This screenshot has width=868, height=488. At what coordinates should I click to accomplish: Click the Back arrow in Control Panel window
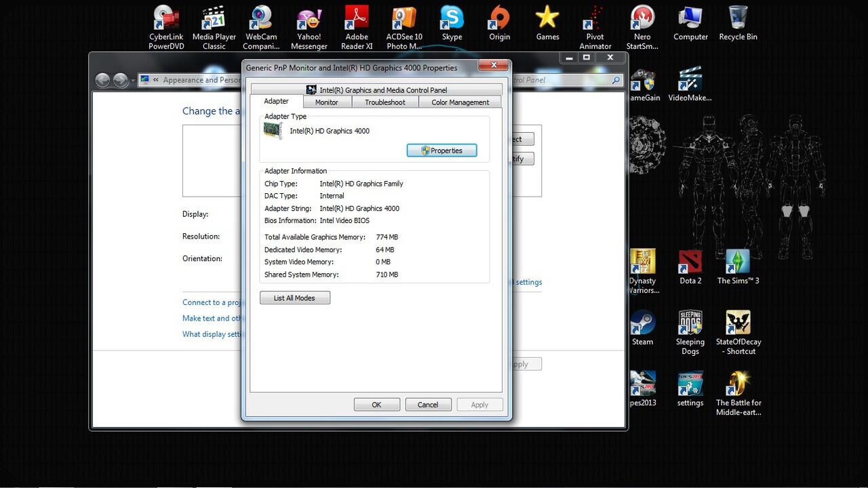click(x=102, y=80)
